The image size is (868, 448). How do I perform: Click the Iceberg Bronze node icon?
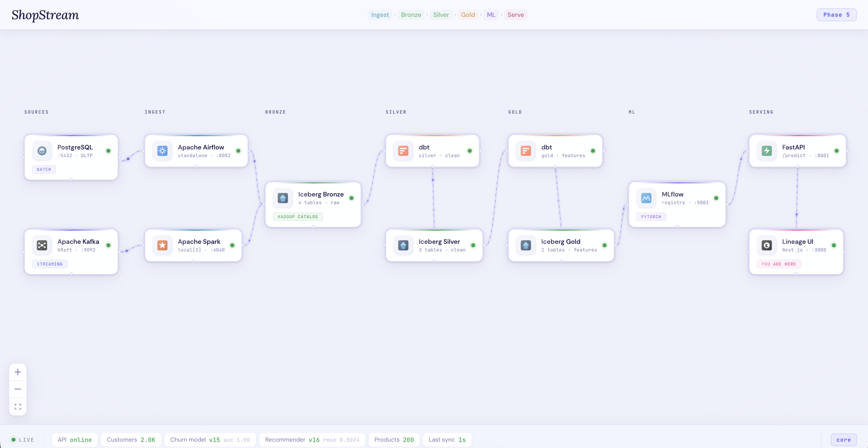point(283,198)
